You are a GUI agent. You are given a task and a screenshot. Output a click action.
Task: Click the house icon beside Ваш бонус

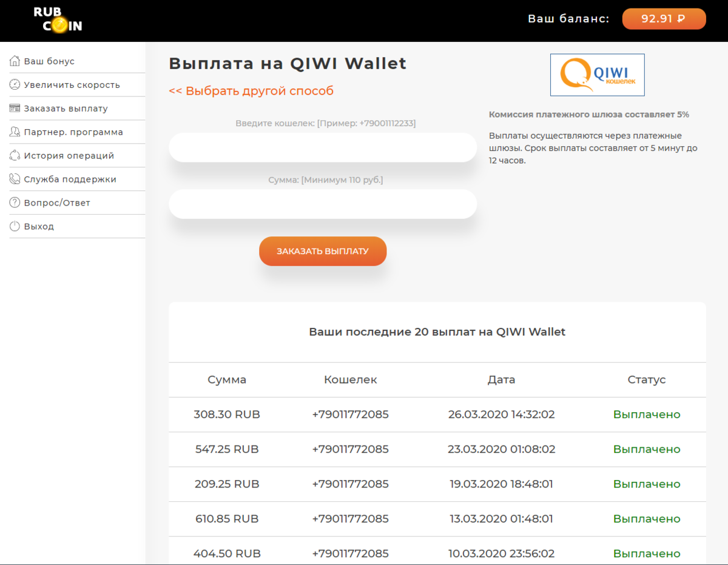click(15, 61)
